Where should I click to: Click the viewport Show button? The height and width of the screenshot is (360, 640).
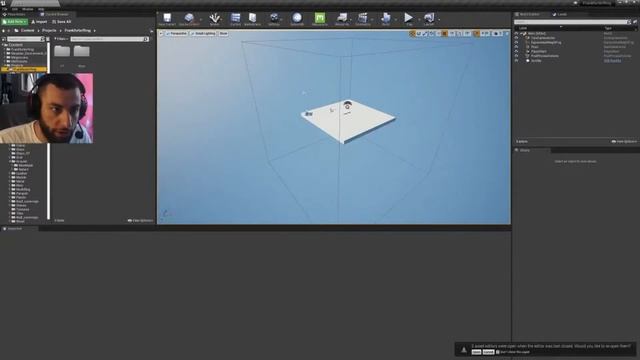(223, 33)
